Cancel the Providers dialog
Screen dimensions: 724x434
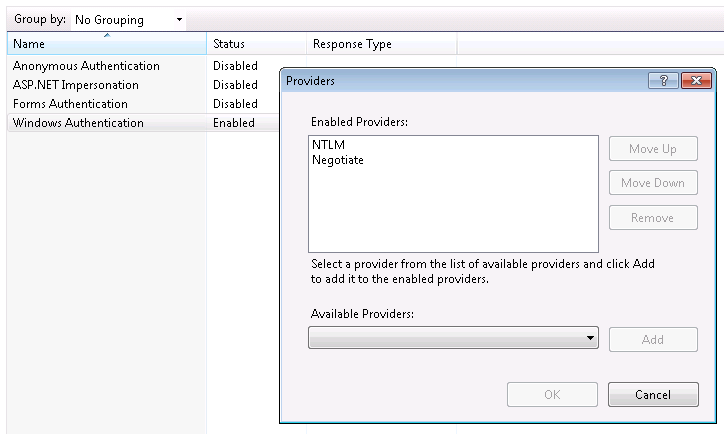(x=652, y=395)
